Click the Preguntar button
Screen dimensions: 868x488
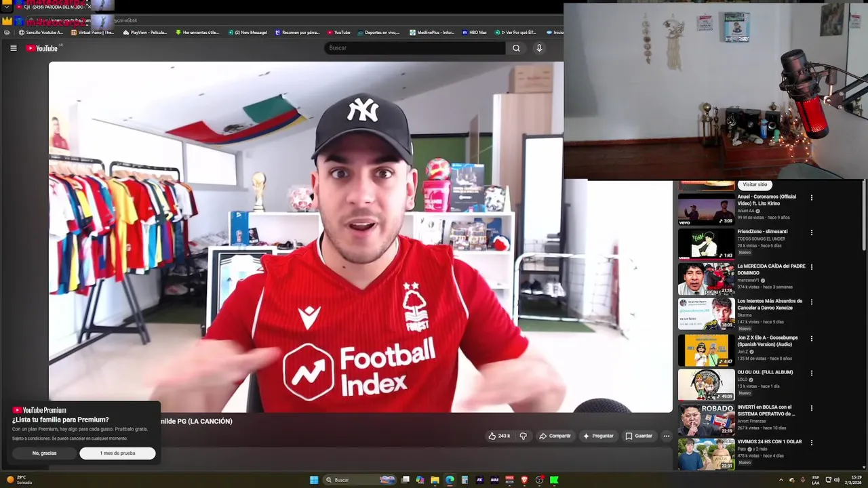tap(598, 436)
